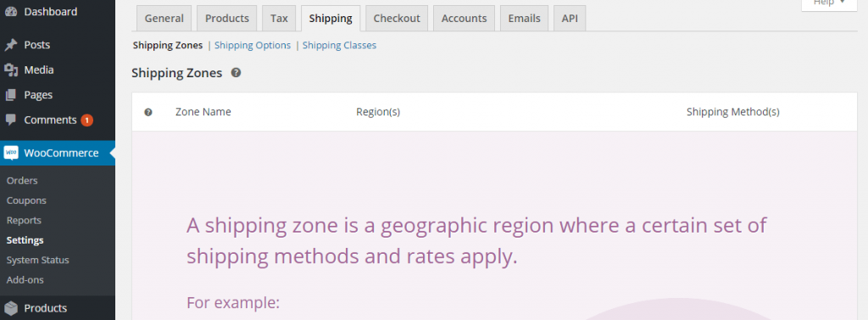This screenshot has width=868, height=320.
Task: Go to the Accounts tab
Action: click(464, 19)
